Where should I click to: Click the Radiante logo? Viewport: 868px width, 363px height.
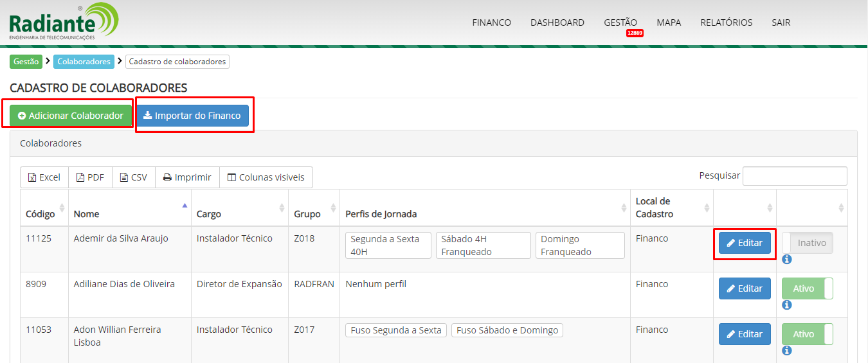point(63,22)
